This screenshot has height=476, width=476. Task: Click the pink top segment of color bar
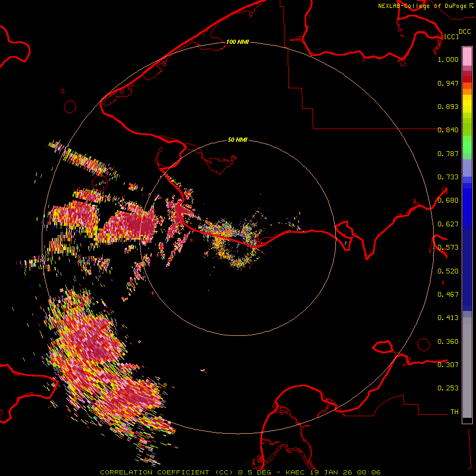[x=467, y=57]
